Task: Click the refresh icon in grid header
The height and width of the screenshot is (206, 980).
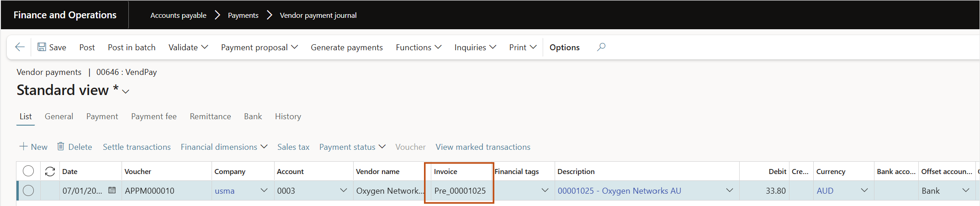Action: click(x=50, y=171)
